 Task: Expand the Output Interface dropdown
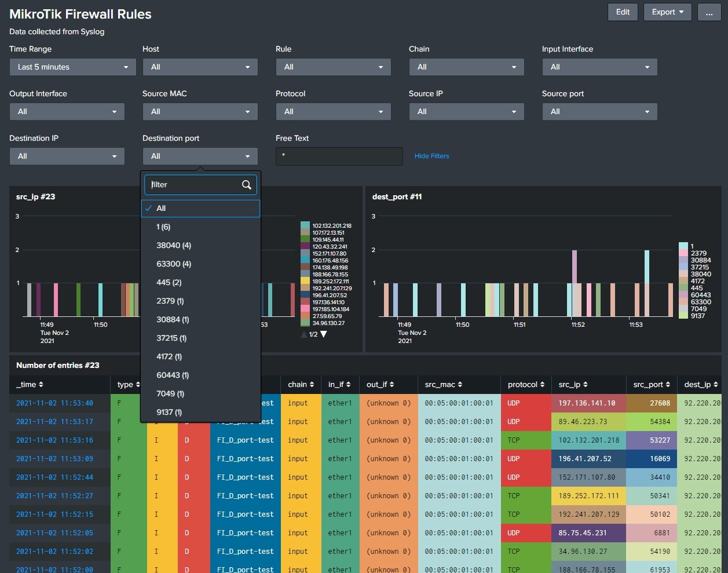(x=67, y=112)
